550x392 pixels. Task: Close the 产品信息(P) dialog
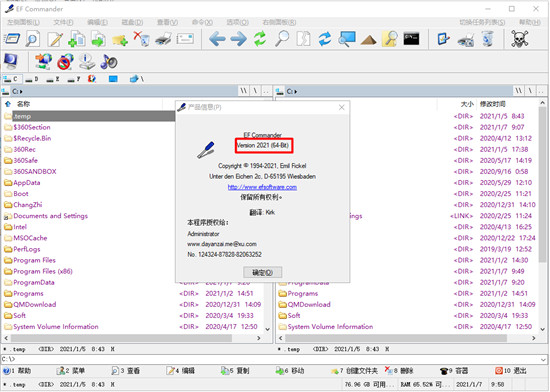point(342,107)
